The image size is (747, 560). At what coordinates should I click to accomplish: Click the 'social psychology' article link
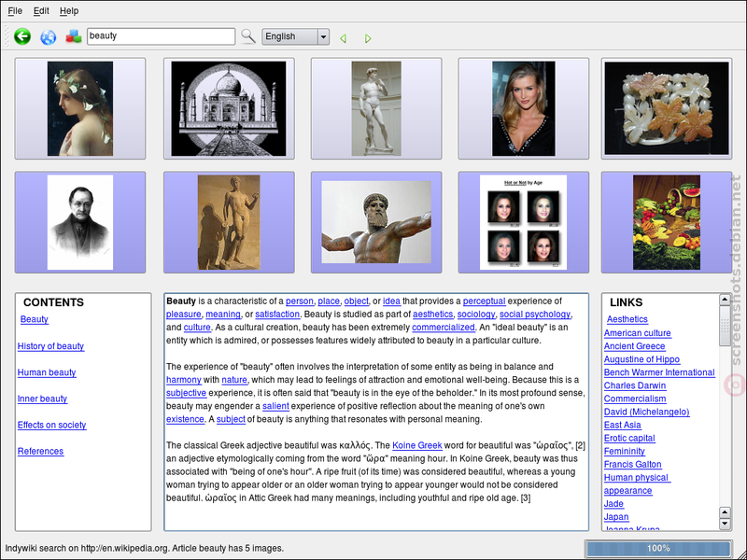535,315
